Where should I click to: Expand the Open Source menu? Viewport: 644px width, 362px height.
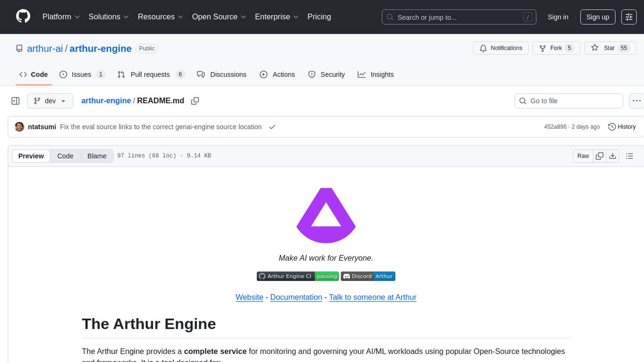coord(219,17)
